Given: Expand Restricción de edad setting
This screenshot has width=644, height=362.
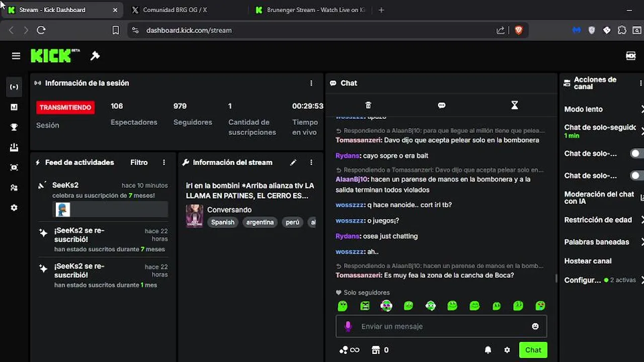Looking at the screenshot, I should coord(642,220).
